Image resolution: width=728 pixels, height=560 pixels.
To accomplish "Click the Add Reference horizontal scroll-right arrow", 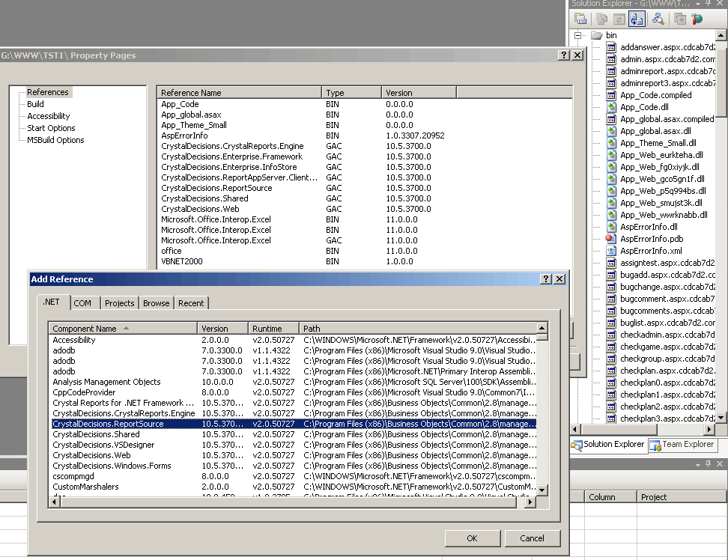I will point(530,502).
